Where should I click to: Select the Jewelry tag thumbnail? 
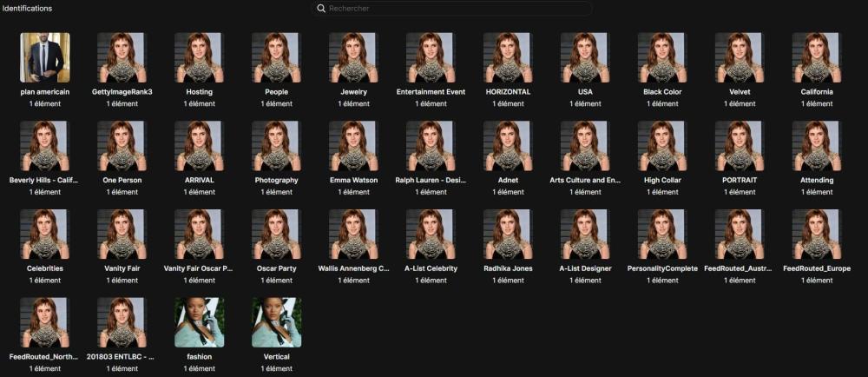tap(353, 57)
